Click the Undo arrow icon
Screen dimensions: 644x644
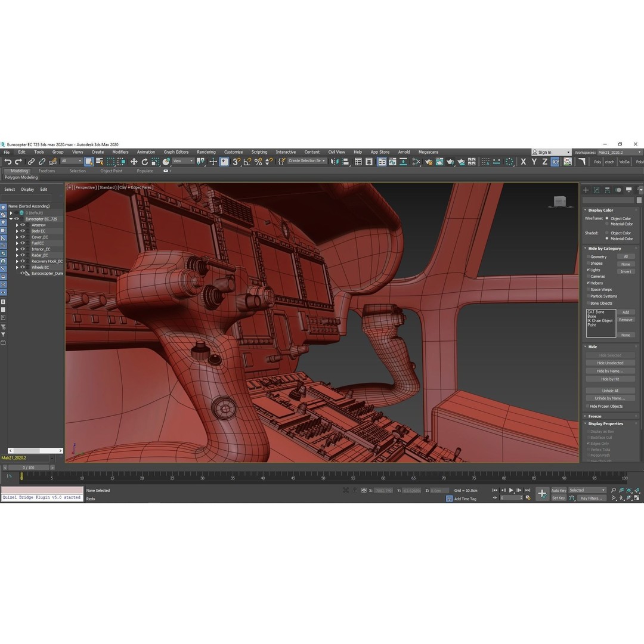coord(8,162)
